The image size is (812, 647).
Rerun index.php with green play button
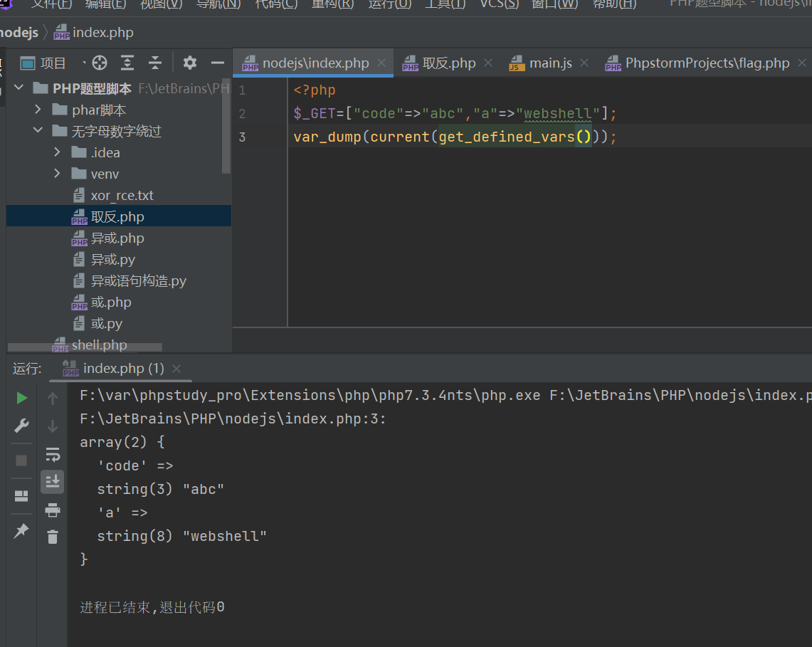[x=21, y=398]
